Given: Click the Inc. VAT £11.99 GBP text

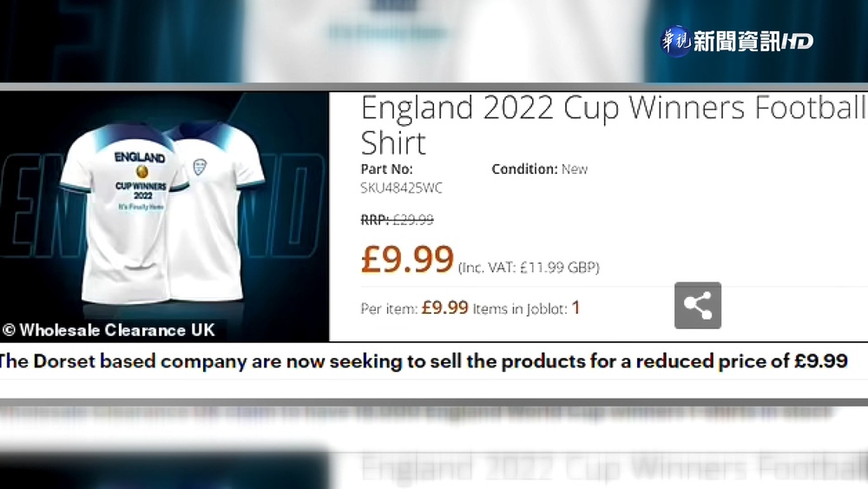Looking at the screenshot, I should tap(529, 268).
